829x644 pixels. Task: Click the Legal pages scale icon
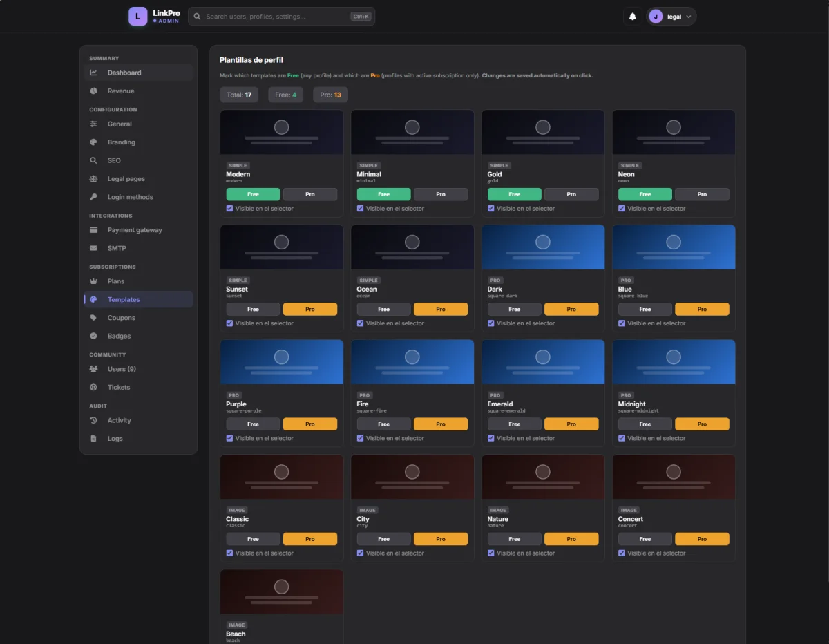[93, 179]
